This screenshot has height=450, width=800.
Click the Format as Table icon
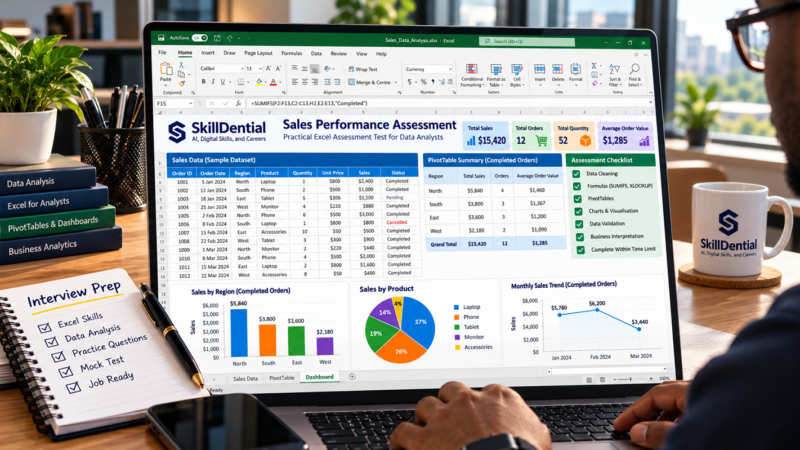496,69
